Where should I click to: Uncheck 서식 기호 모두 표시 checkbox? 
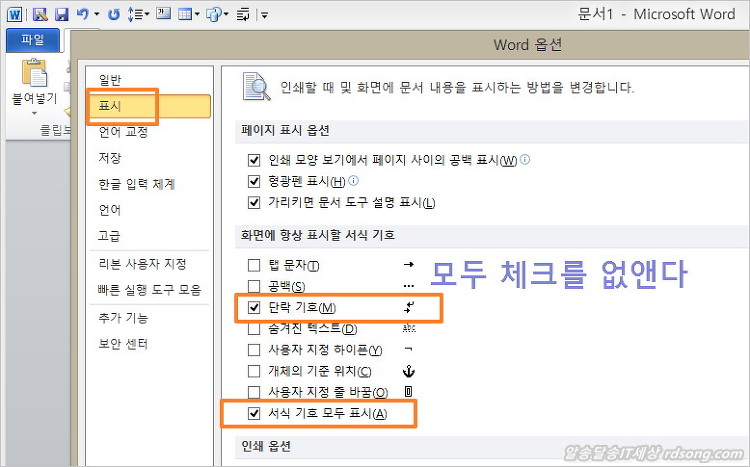click(x=254, y=413)
